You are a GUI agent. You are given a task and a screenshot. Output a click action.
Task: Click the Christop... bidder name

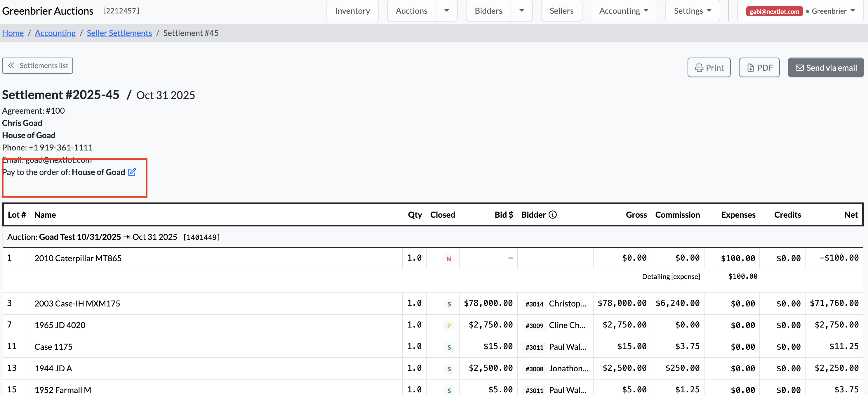[x=568, y=303]
